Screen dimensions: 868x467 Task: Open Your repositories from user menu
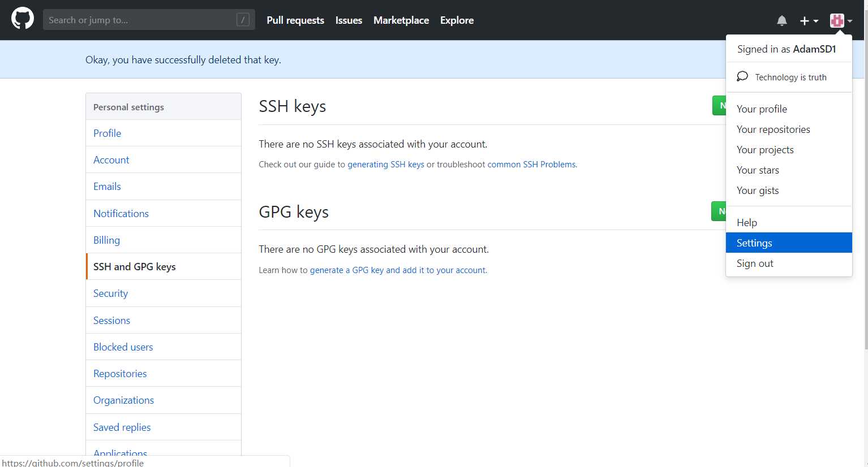(789, 129)
